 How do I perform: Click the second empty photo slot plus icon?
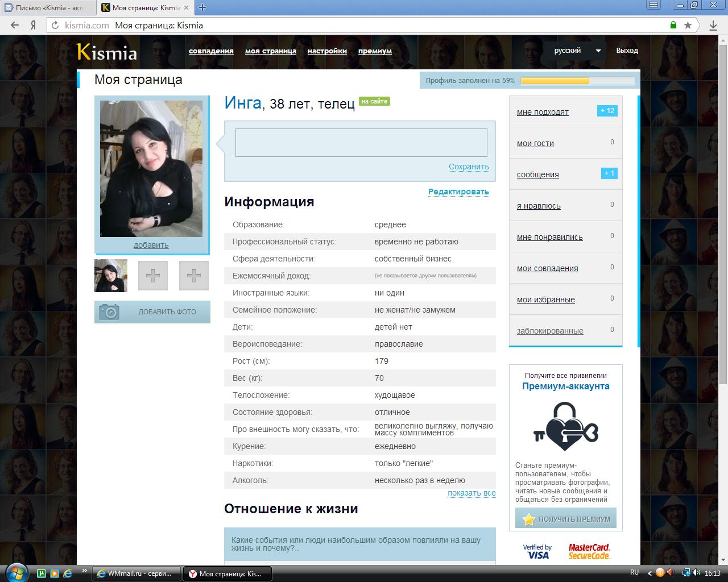[194, 276]
